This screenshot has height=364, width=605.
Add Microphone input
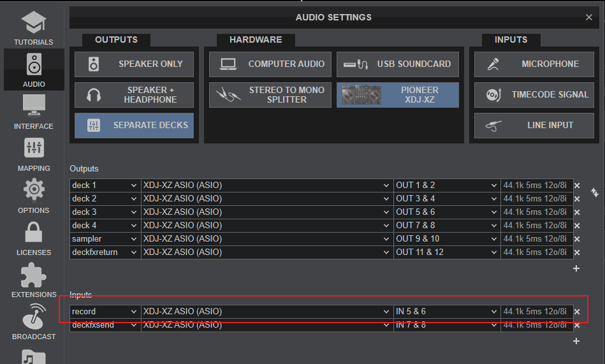534,64
